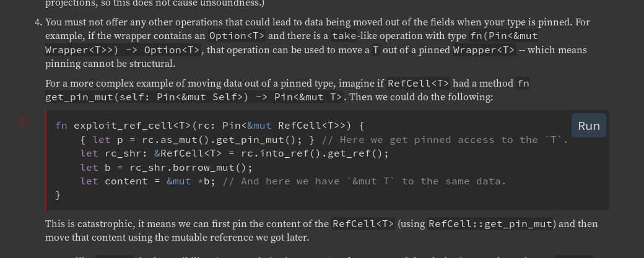Image resolution: width=644 pixels, height=258 pixels.
Task: Click inline RefCell<T> in 'This is catastrophic' paragraph
Action: (x=363, y=224)
